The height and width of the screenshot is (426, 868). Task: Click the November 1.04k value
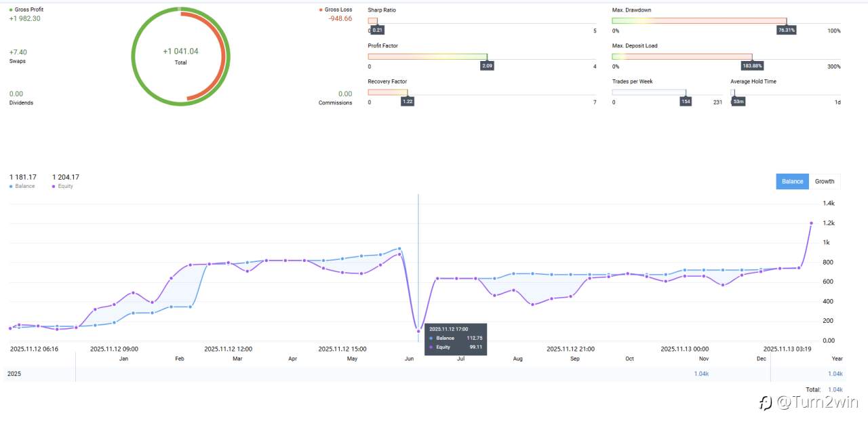(x=701, y=374)
